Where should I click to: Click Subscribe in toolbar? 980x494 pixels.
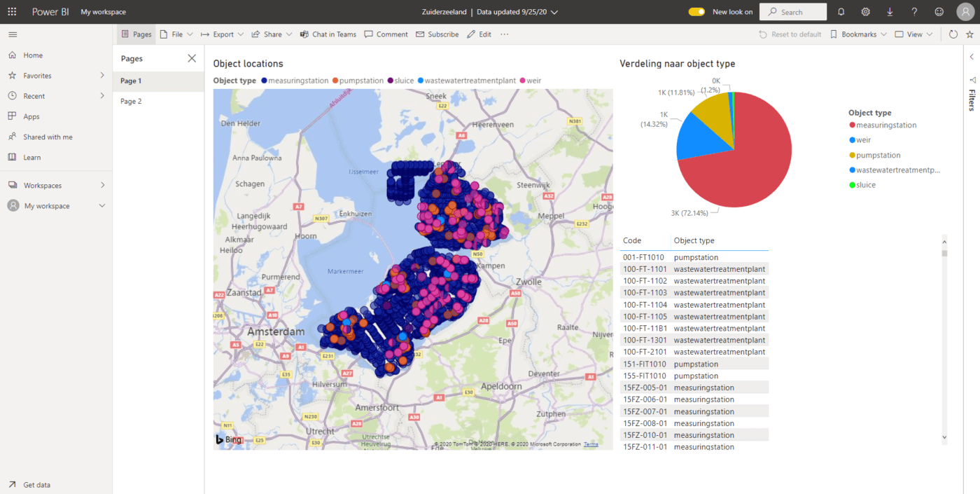point(437,34)
